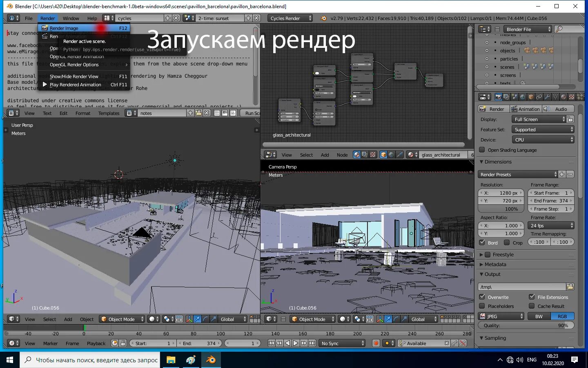Choose Show/Hide Render View menu entry

(x=85, y=76)
